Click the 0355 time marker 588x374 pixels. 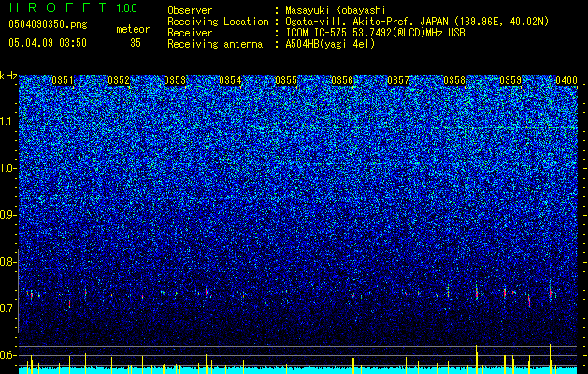(x=286, y=80)
